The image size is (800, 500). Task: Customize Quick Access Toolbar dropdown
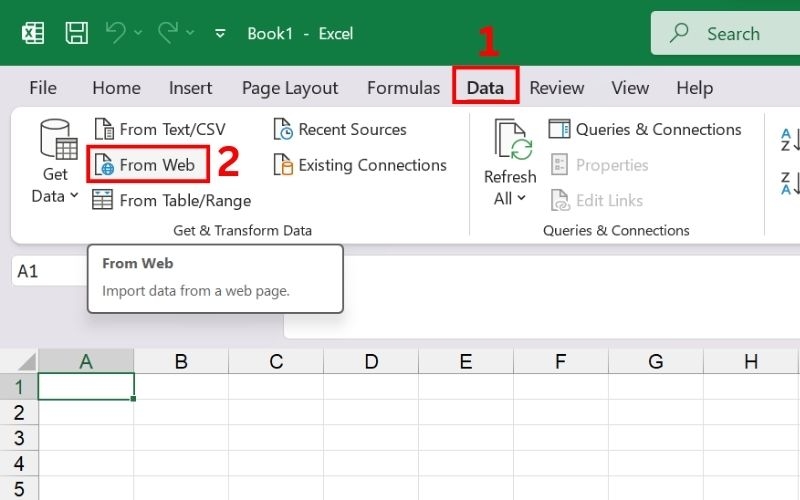220,34
